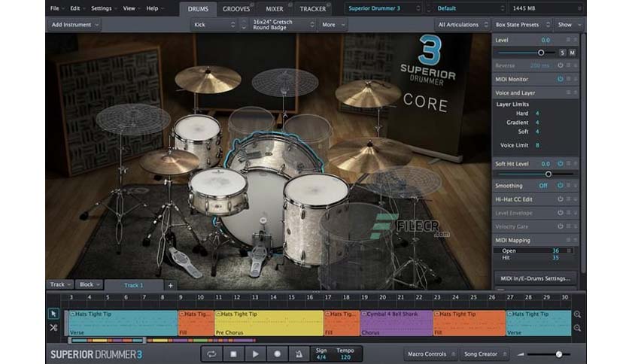Open the Level section menu icon
This screenshot has height=364, width=629.
tap(568, 40)
